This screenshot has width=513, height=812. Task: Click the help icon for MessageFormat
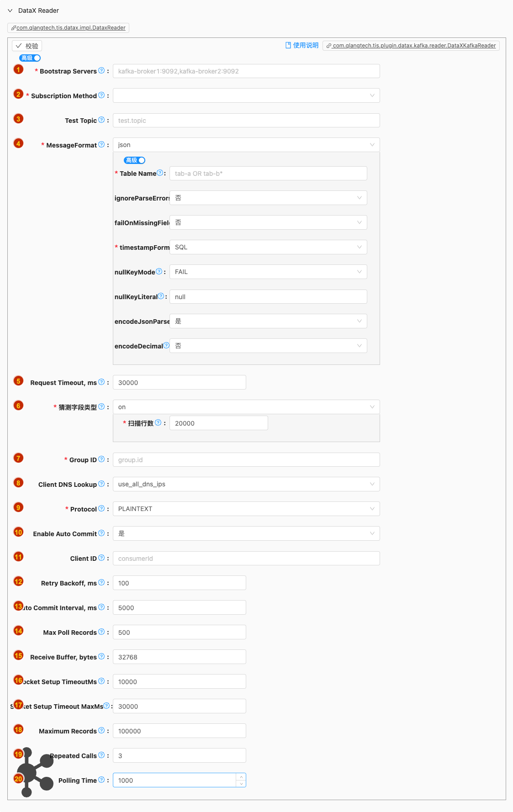[101, 144]
